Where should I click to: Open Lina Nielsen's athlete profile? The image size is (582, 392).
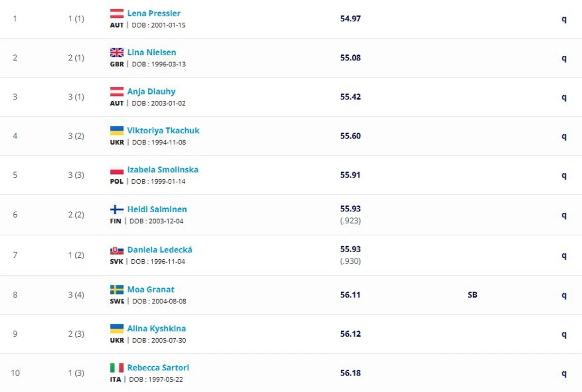coord(152,52)
